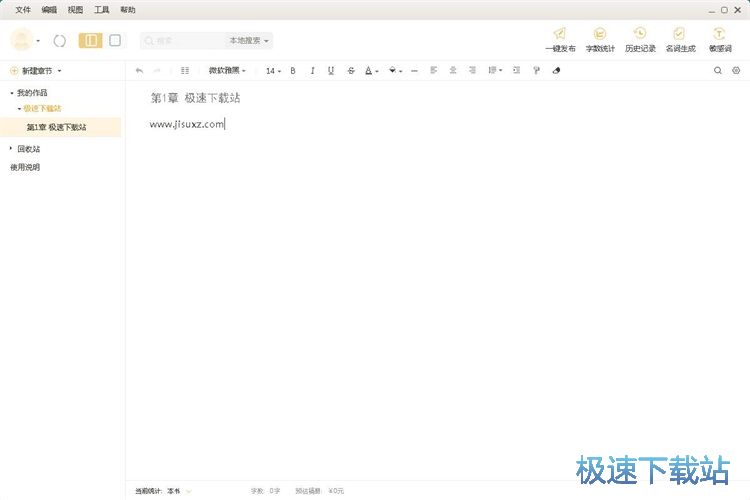The height and width of the screenshot is (500, 750).
Task: Click the 新建章节 new chapter button
Action: pyautogui.click(x=32, y=71)
